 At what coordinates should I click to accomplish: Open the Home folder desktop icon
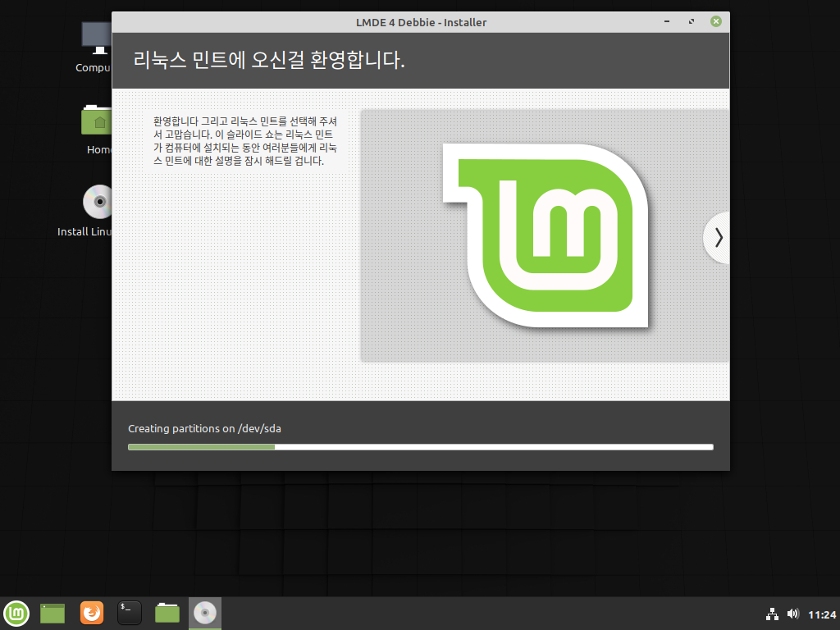pyautogui.click(x=98, y=130)
